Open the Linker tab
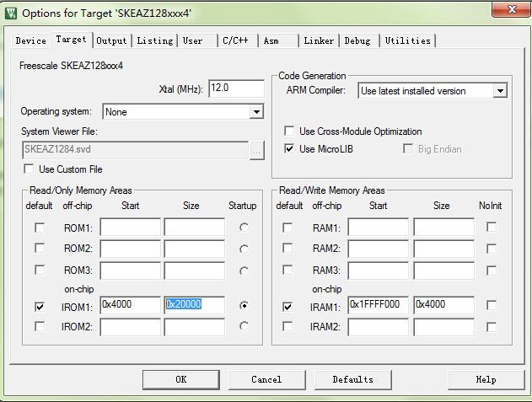 (x=319, y=40)
